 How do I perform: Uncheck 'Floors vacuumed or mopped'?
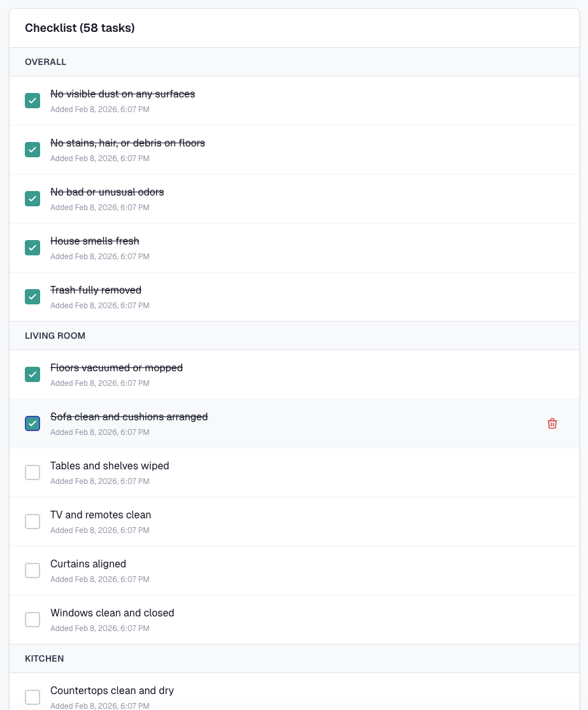pos(32,374)
